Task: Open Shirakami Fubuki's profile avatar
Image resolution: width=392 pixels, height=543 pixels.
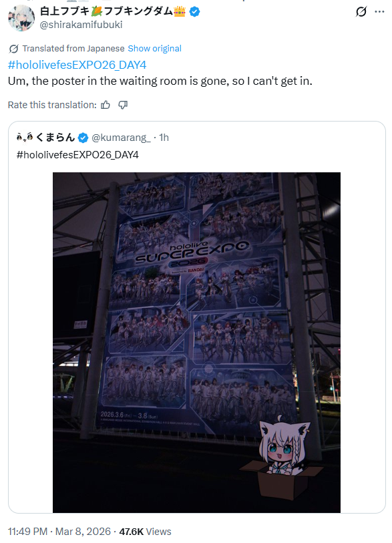Action: (21, 18)
